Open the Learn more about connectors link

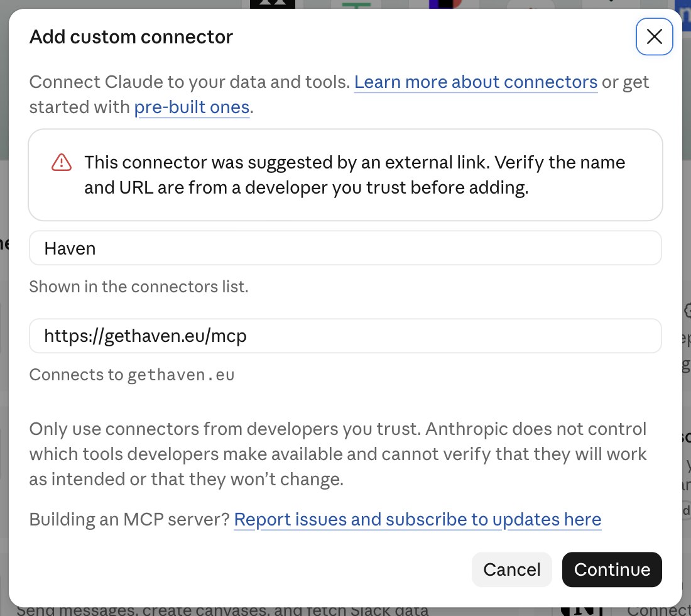pos(476,82)
